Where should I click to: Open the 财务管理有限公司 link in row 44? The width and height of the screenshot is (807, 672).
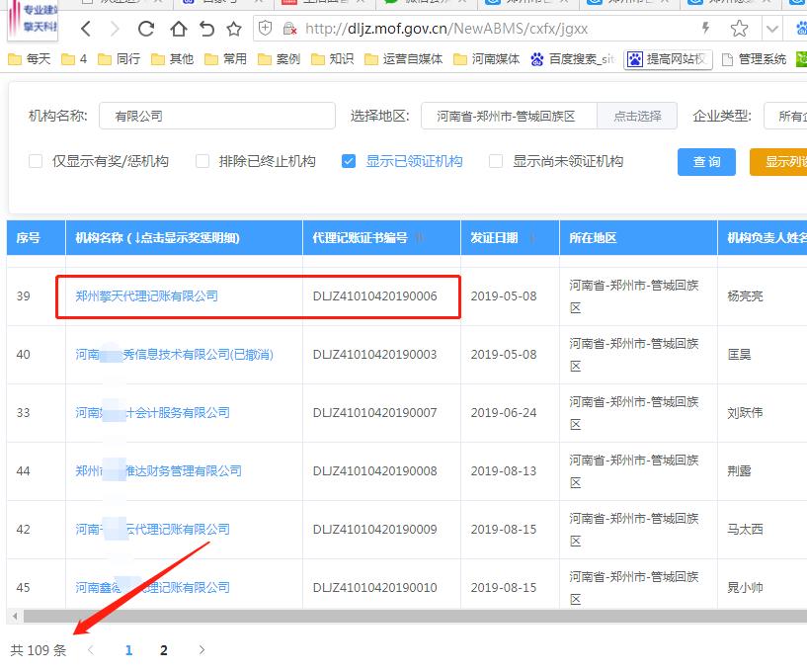[x=158, y=470]
